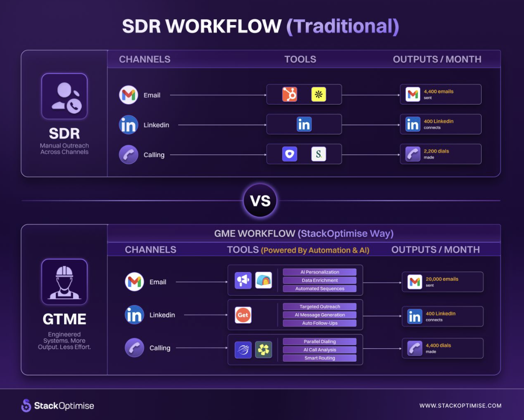Screen dimensions: 524x420
Task: Click the Gmail icon in the 4,400 emails card
Action: (413, 94)
